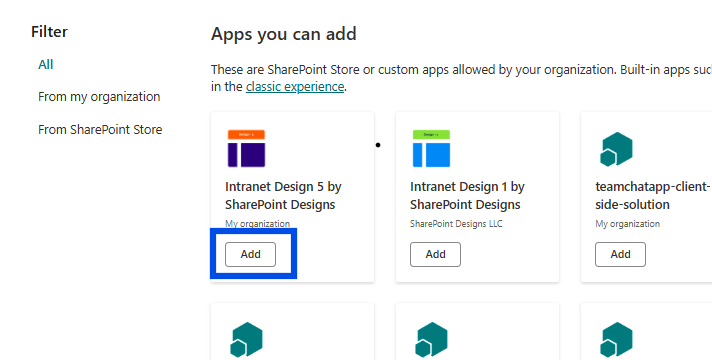Screen dimensions: 712x360
Task: Click the teal hexagon icon below Intranet Design 5
Action: pyautogui.click(x=246, y=340)
